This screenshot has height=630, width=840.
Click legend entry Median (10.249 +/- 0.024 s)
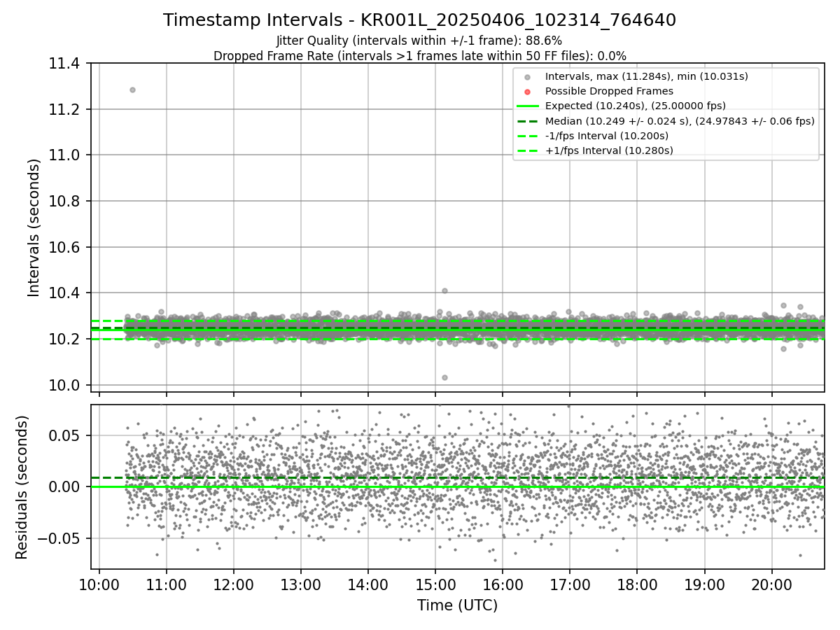pos(680,121)
